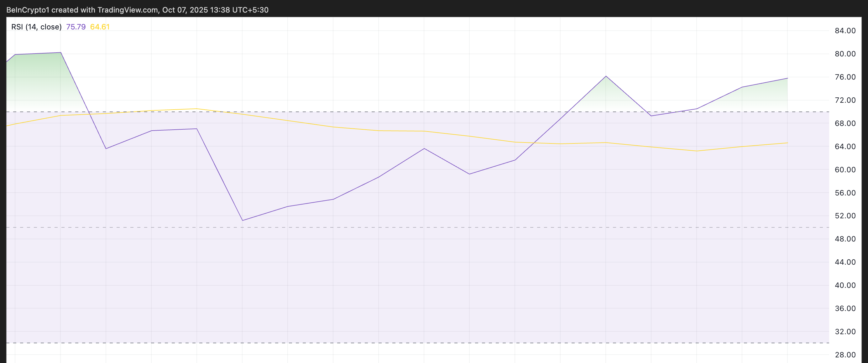Click the RSI line's final endpoint at 75.79
Image resolution: width=868 pixels, height=363 pixels.
click(787, 78)
